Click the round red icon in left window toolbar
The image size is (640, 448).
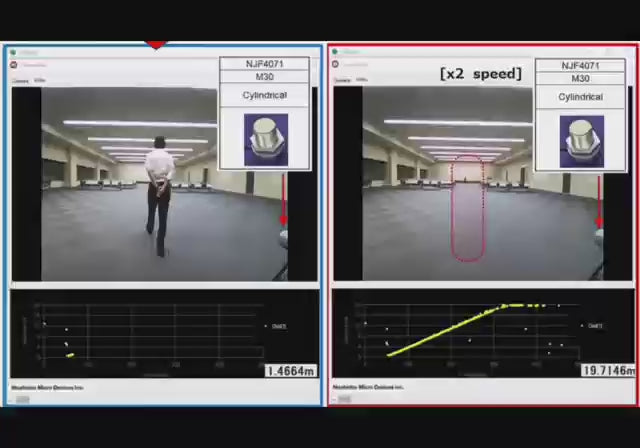tap(13, 64)
